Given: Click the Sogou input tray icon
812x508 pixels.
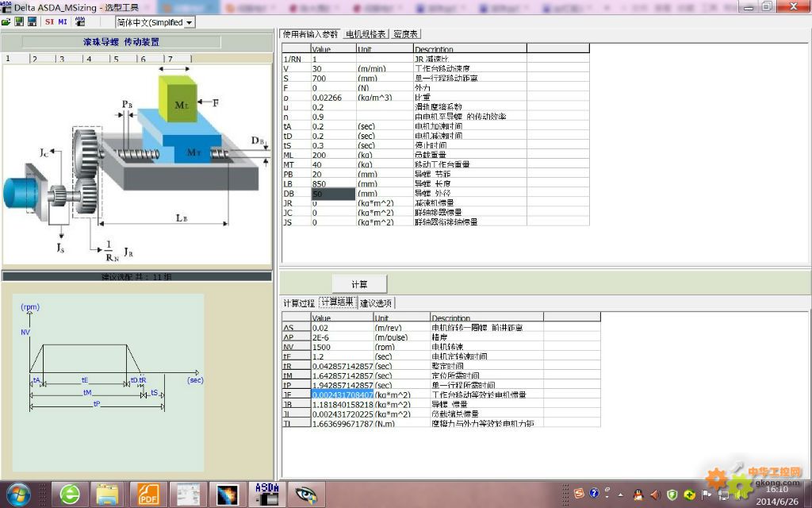Looking at the screenshot, I should click(580, 493).
